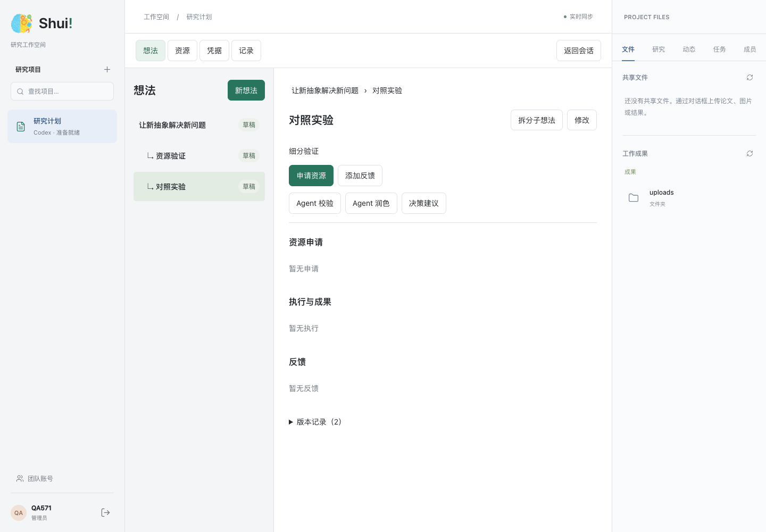Screen dimensions: 766x532
Task: Click the 决策建议 button
Action: click(424, 203)
